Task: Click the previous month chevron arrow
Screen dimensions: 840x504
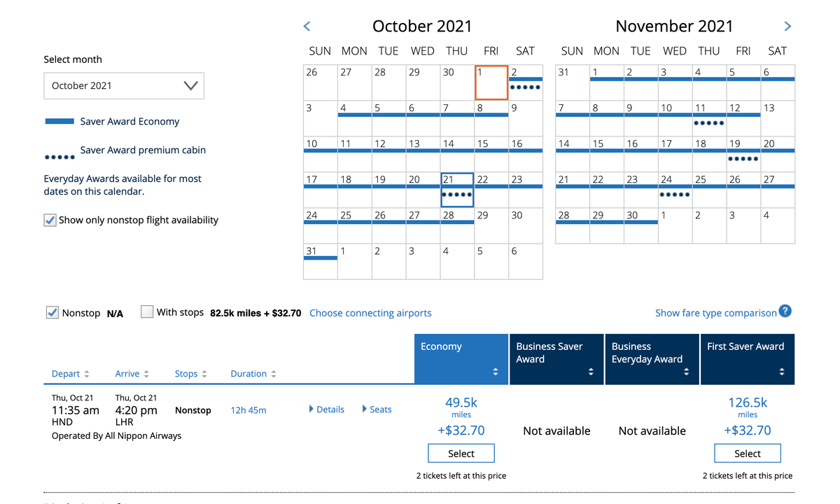Action: pyautogui.click(x=307, y=26)
